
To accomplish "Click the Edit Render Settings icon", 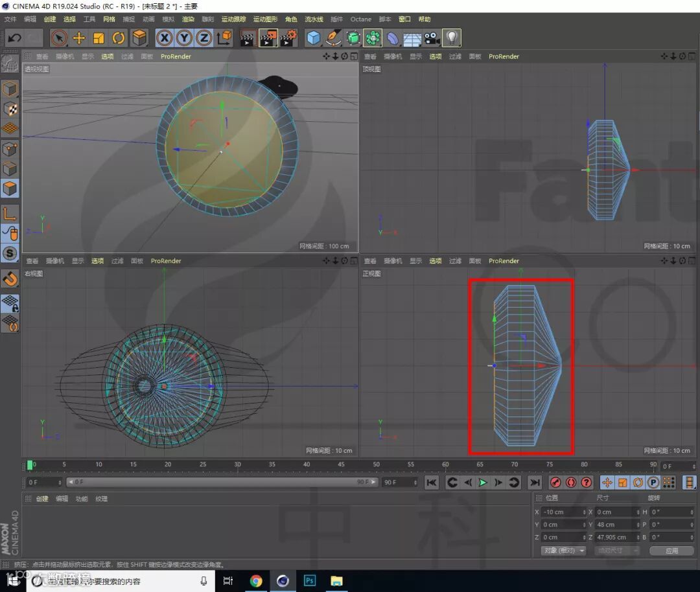I will point(288,38).
